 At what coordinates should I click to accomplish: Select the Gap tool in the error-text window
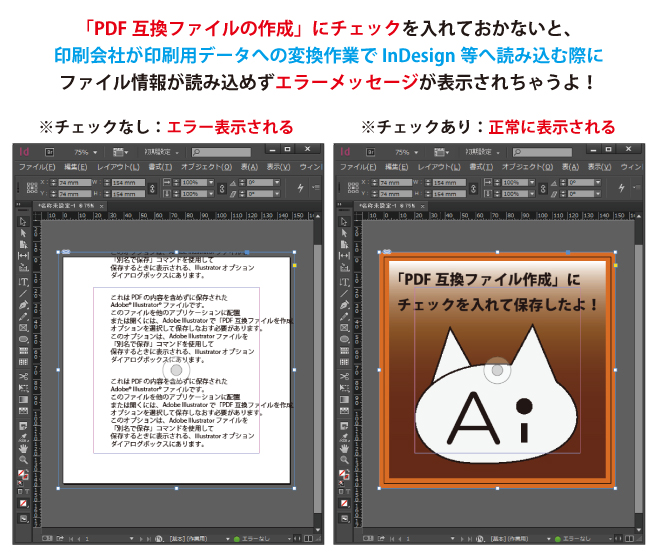pos(23,255)
